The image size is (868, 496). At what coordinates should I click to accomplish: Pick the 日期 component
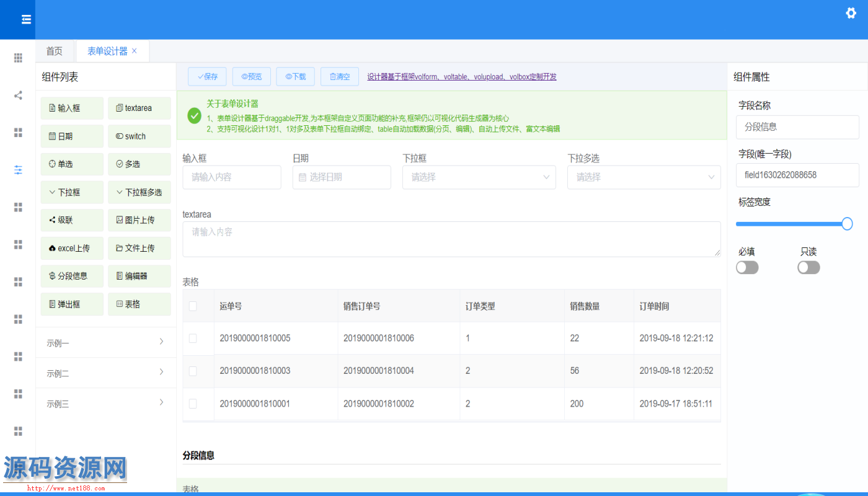click(x=72, y=136)
